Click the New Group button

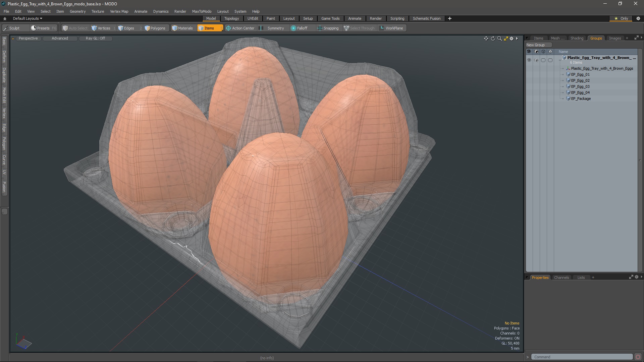point(536,45)
